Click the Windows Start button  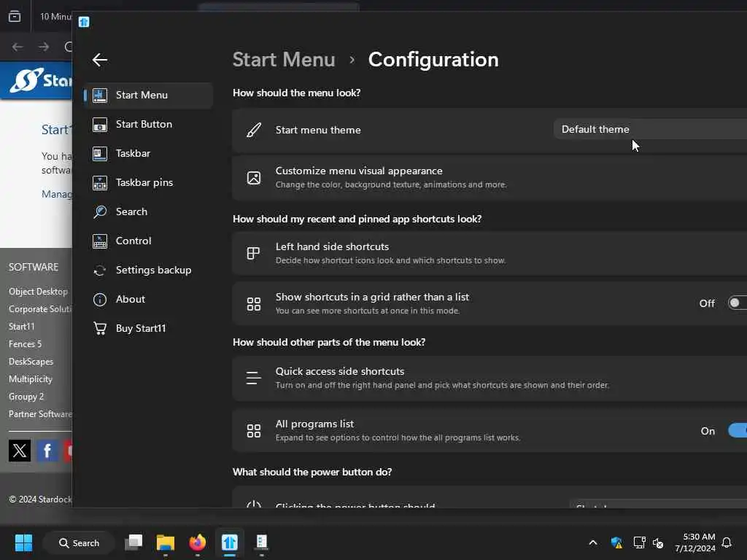[x=23, y=542]
